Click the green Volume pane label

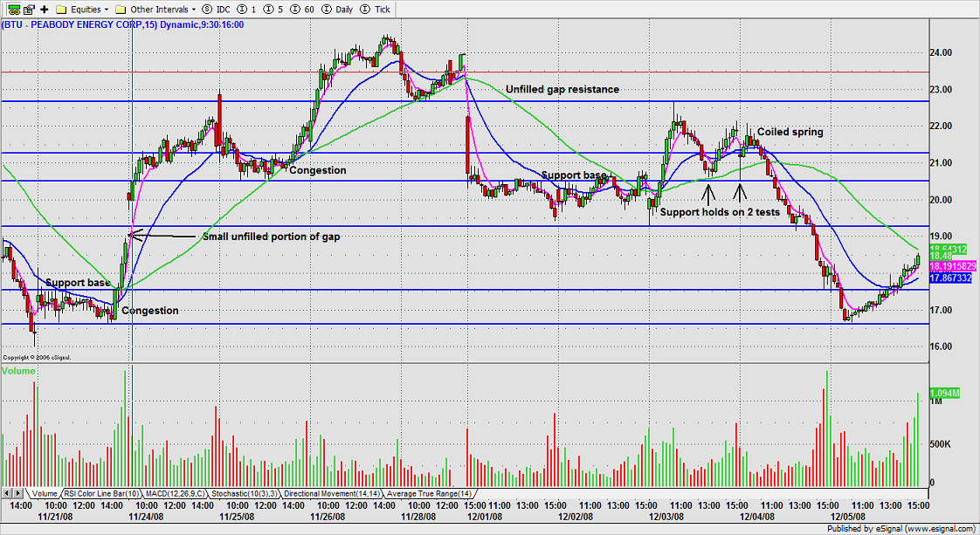pyautogui.click(x=18, y=372)
